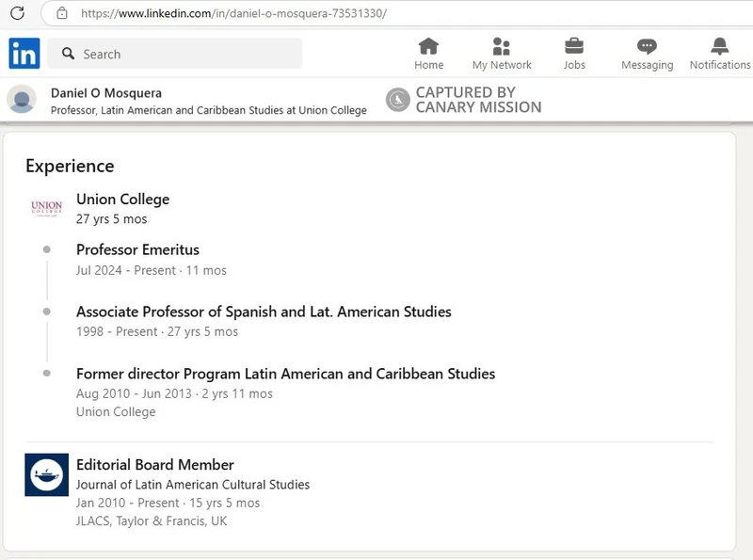Screen dimensions: 753x560
Task: Click the Journal of Latin American Cultural Studies logo
Action: tap(46, 474)
